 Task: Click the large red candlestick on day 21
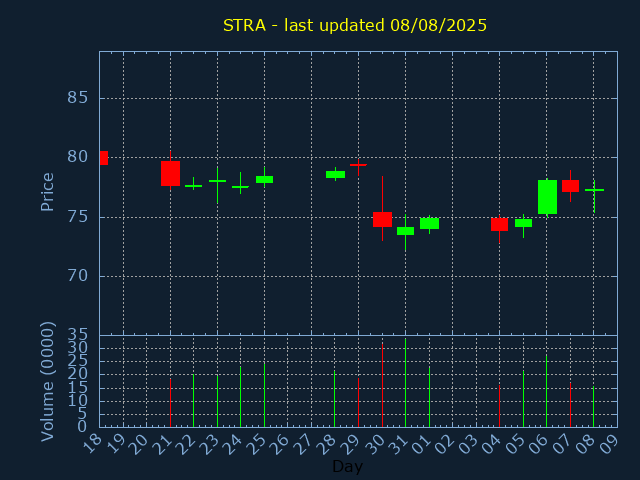(x=171, y=173)
